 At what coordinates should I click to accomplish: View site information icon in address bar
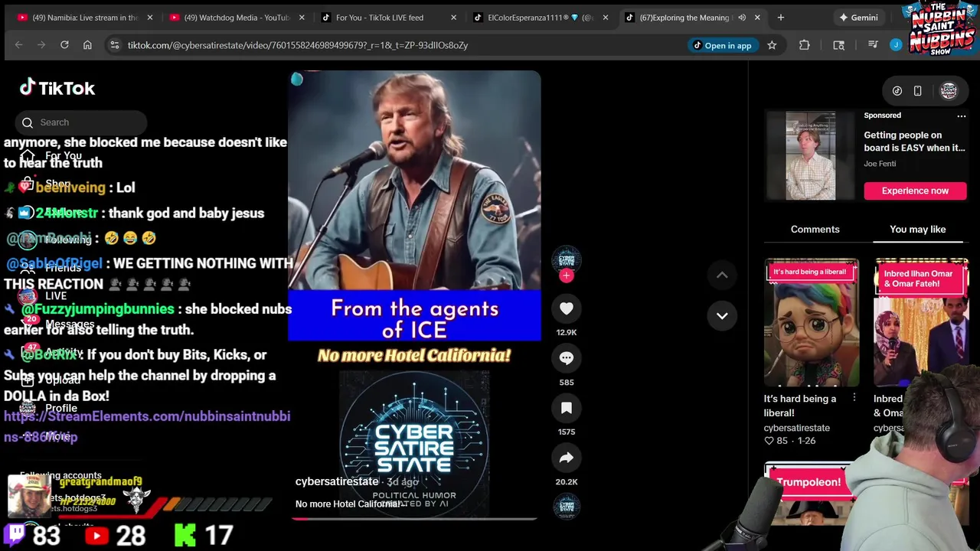[114, 45]
